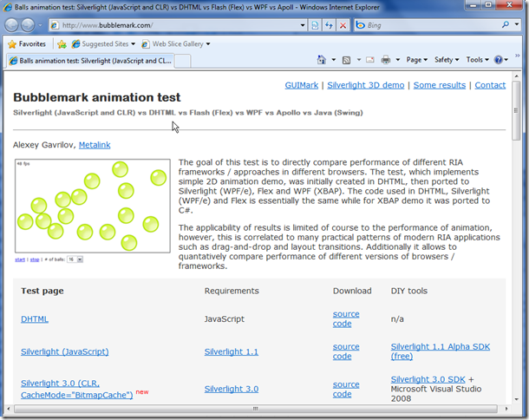Image resolution: width=529 pixels, height=420 pixels.
Task: Open the Silverlight 3.0 SDK link
Action: (x=428, y=379)
